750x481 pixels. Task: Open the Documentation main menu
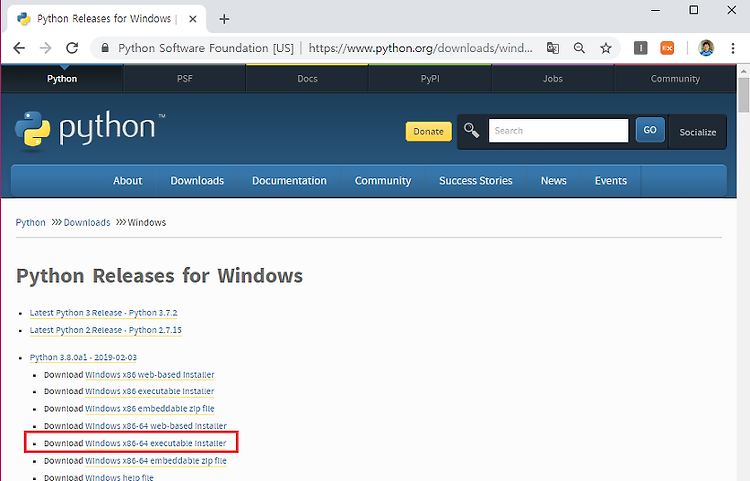289,181
